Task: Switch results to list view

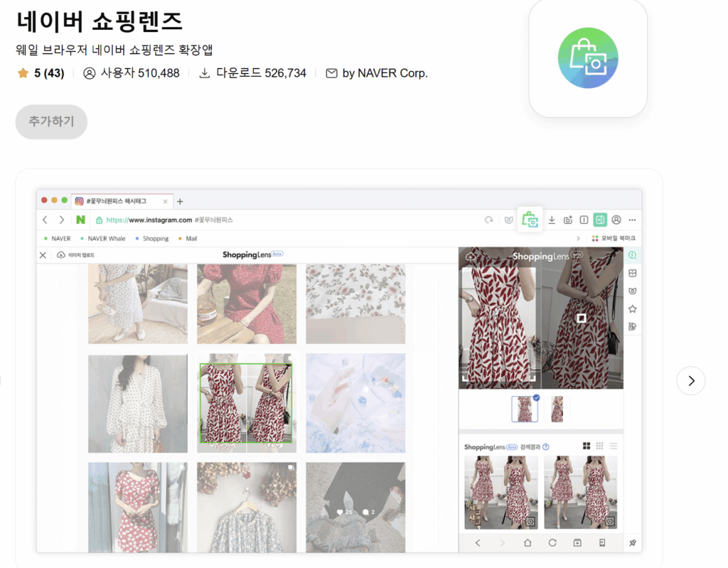Action: pos(613,446)
